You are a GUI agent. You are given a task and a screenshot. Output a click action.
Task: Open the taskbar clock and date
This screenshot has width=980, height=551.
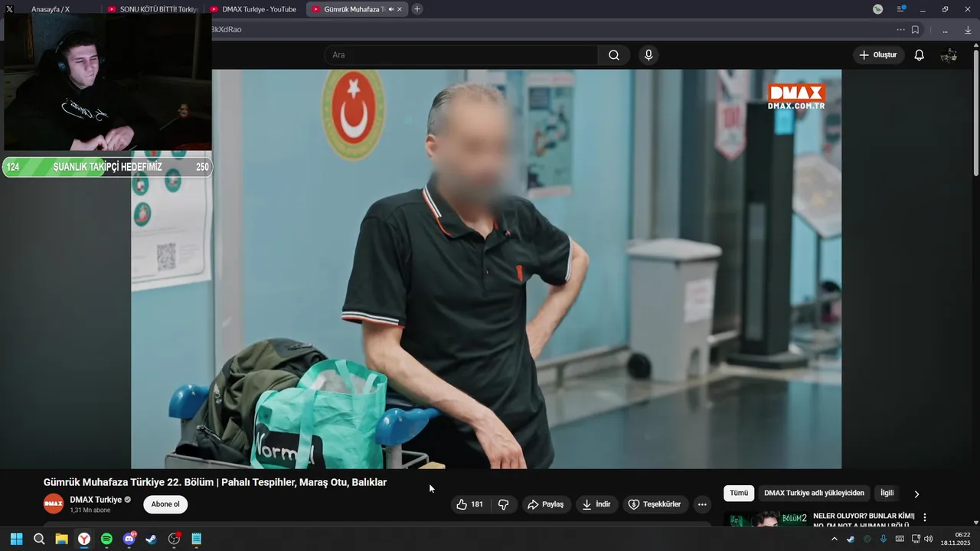[955, 539]
